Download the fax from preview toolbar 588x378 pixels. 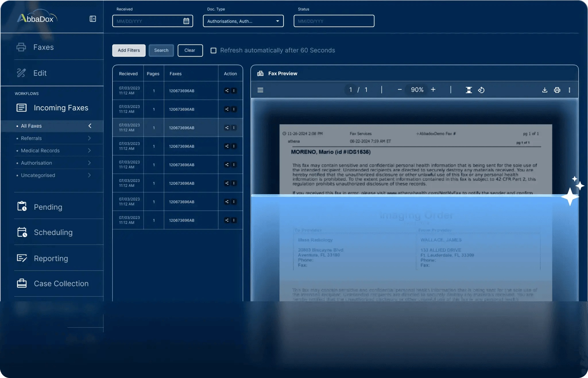[x=545, y=90]
